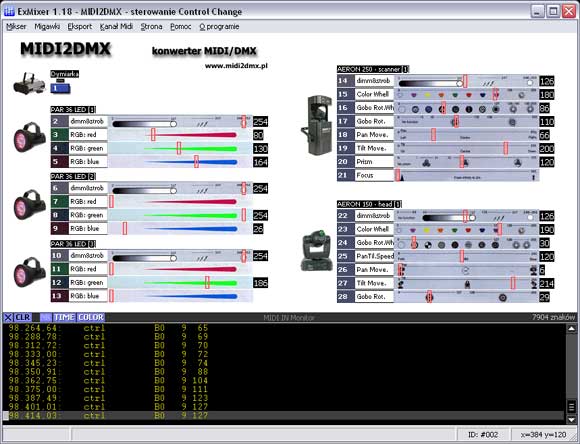The image size is (580, 444).
Task: Toggle the COLOR button in MIDI monitor
Action: tap(91, 317)
